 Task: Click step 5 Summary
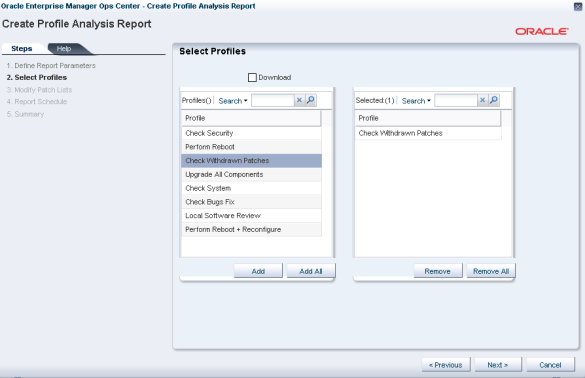[x=25, y=114]
